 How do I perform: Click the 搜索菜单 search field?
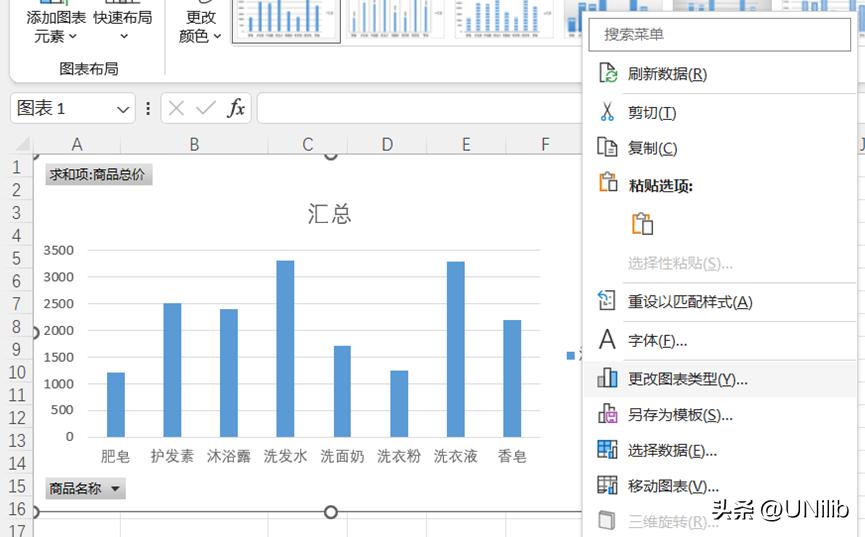(720, 35)
